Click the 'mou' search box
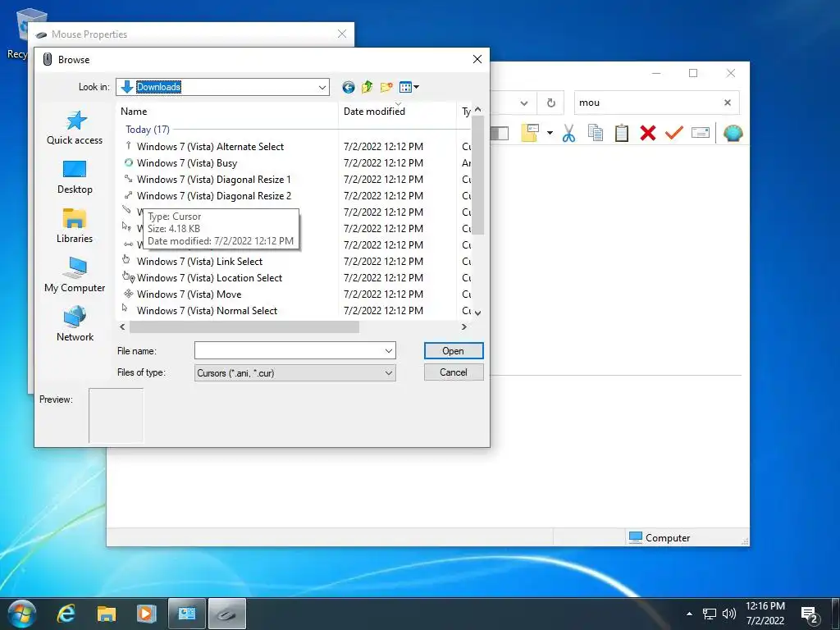This screenshot has height=630, width=840. click(648, 103)
